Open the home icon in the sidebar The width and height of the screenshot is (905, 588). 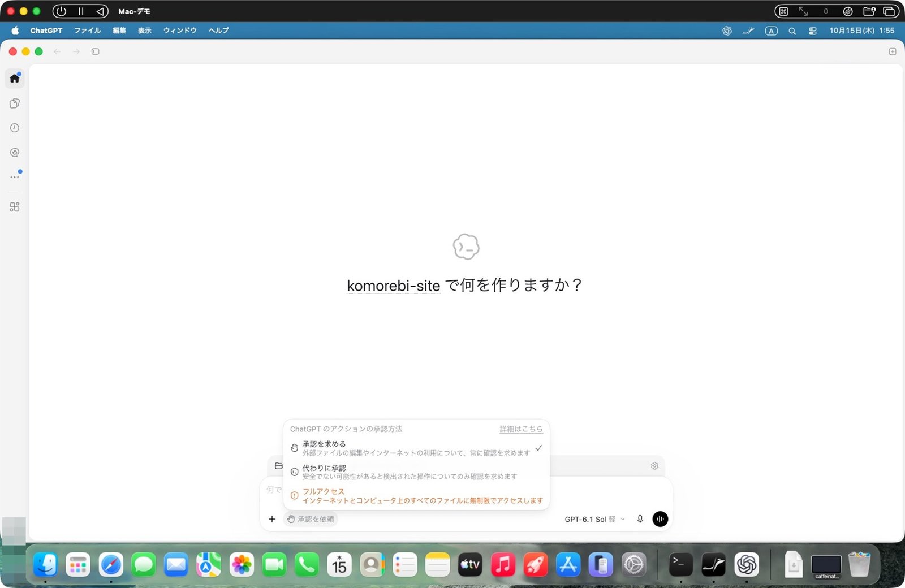point(15,78)
